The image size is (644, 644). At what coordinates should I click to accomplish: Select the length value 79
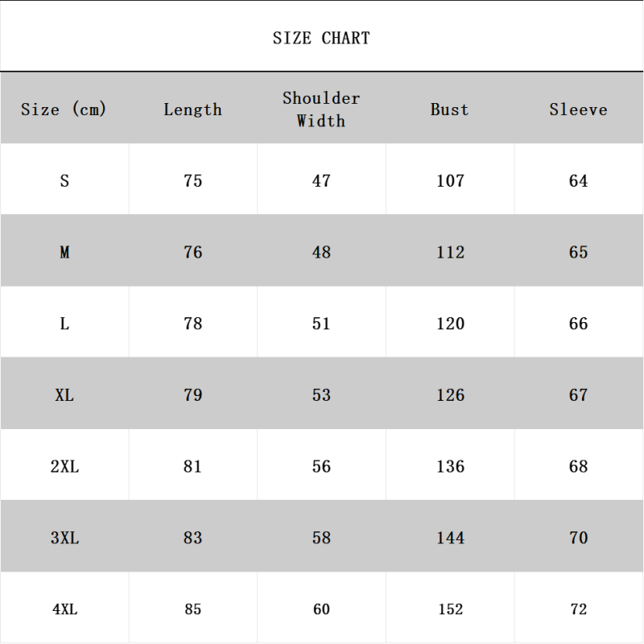point(192,395)
